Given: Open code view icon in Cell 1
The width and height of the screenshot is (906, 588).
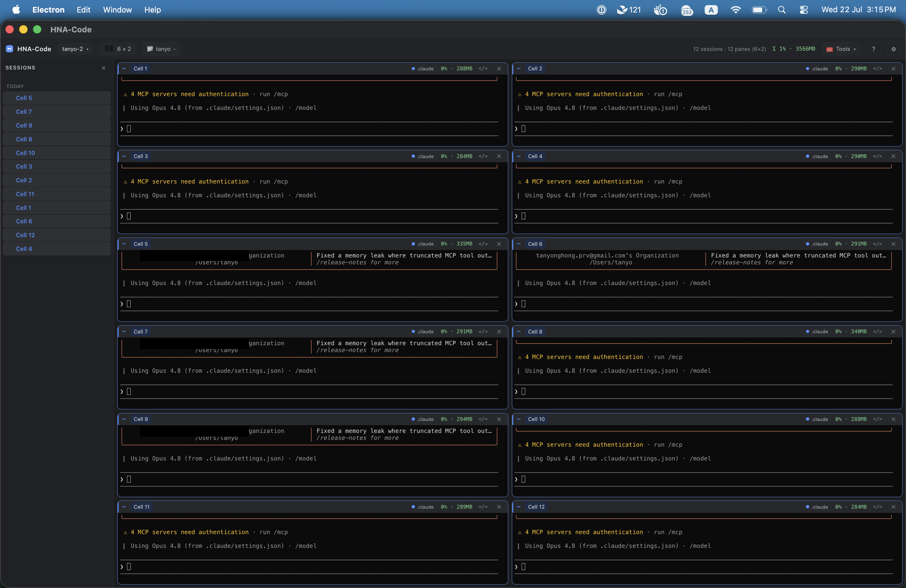Looking at the screenshot, I should point(483,69).
